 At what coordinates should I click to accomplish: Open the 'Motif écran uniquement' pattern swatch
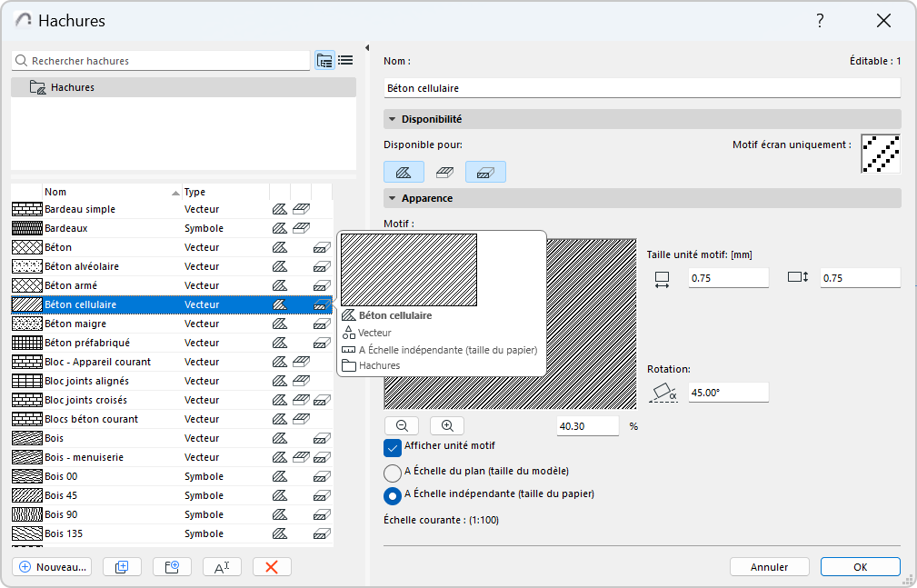coord(880,154)
